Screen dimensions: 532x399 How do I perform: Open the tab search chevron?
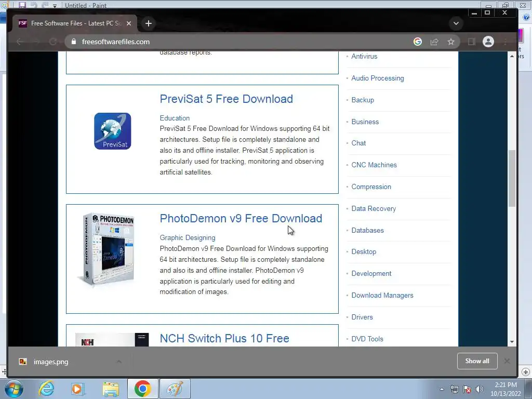click(456, 23)
